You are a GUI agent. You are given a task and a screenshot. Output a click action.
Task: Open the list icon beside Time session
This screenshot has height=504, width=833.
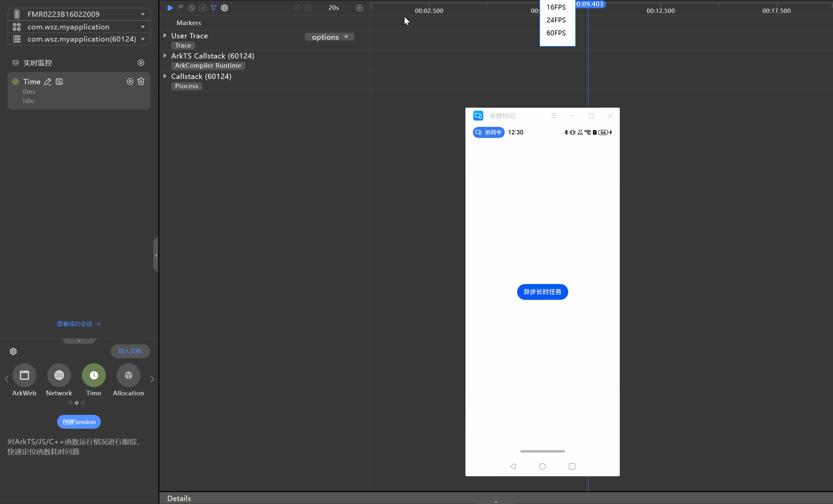pyautogui.click(x=59, y=82)
